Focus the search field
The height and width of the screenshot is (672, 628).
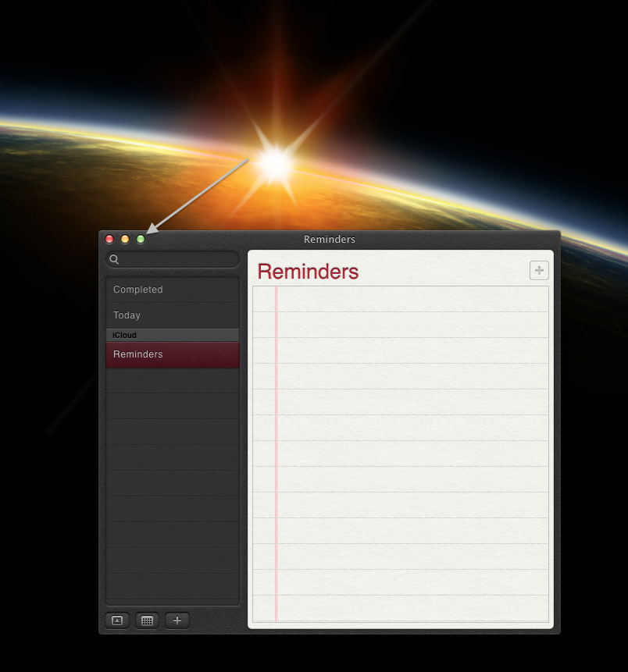point(173,259)
